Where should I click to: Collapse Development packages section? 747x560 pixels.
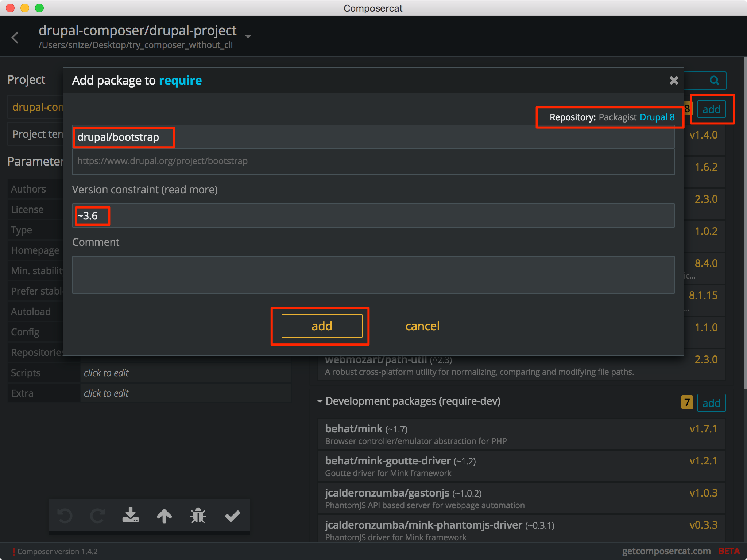320,401
